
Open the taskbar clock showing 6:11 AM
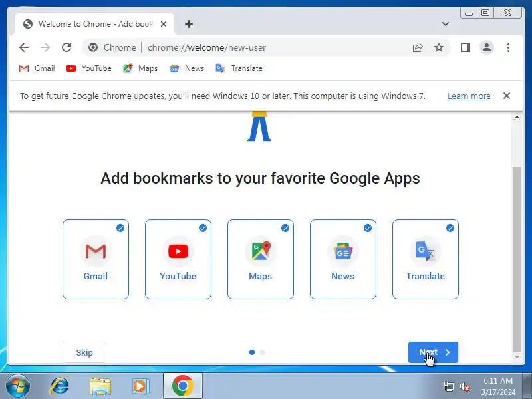point(498,386)
